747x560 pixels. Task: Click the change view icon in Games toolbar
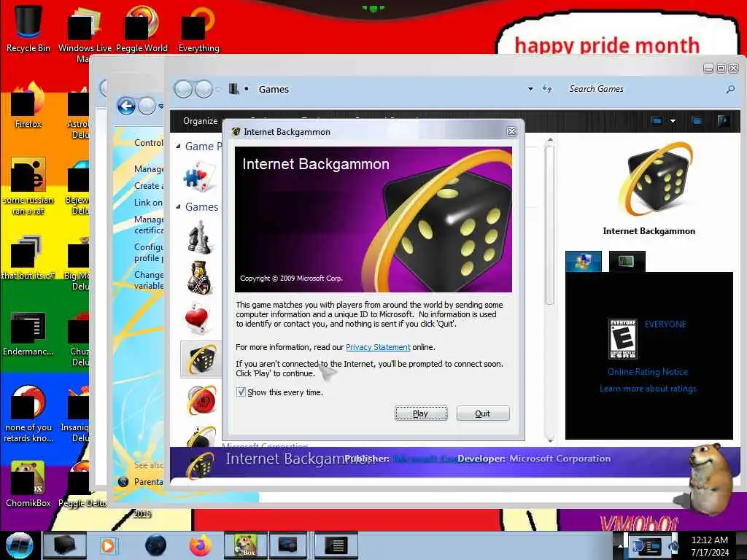coord(657,121)
